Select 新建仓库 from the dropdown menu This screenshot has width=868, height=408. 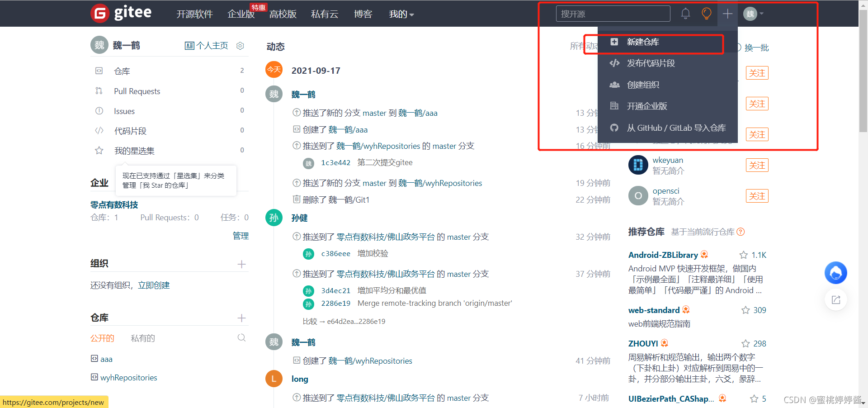coord(668,42)
